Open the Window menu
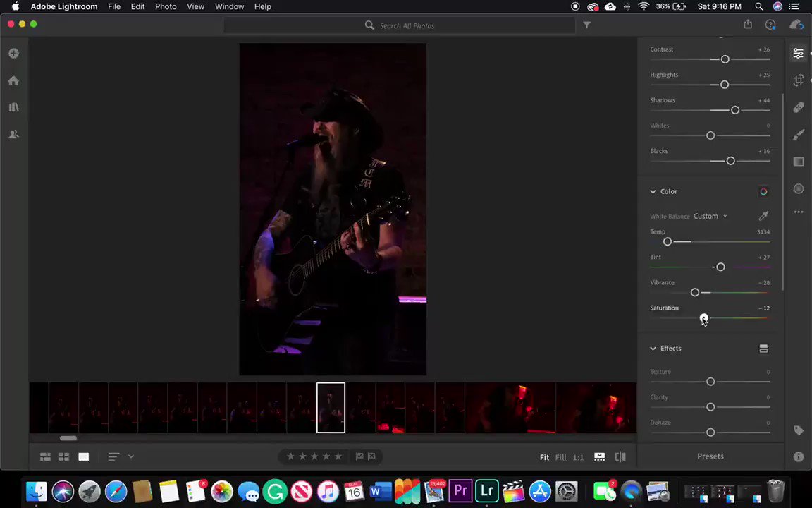The width and height of the screenshot is (812, 508). pyautogui.click(x=229, y=7)
